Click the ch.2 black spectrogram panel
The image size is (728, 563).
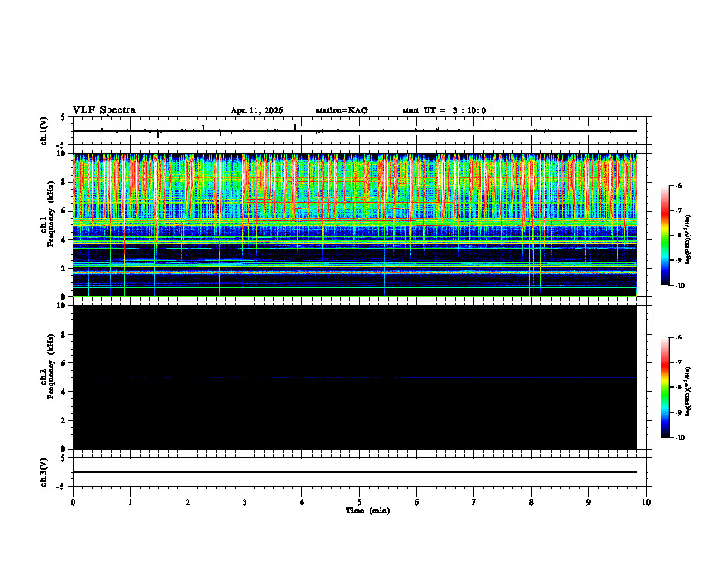click(355, 377)
